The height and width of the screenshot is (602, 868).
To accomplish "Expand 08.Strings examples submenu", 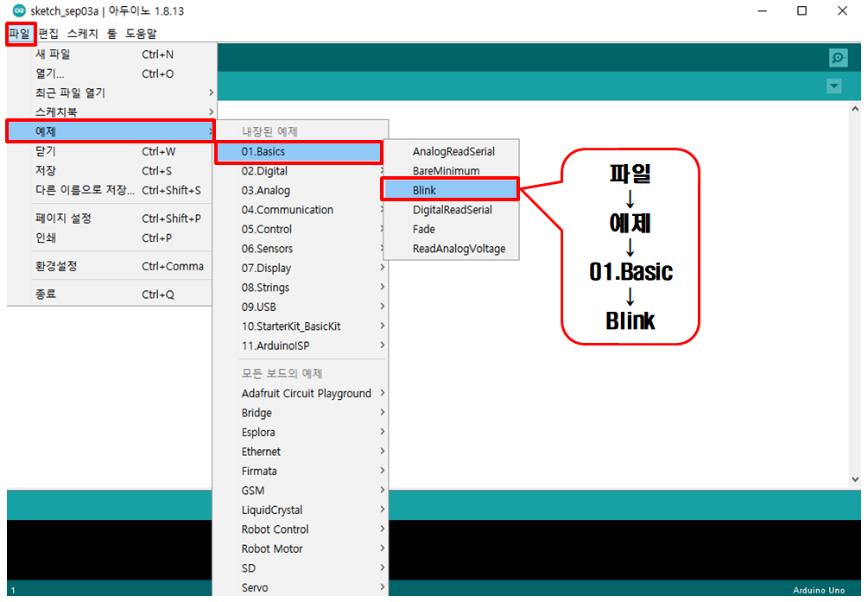I will coord(301,288).
